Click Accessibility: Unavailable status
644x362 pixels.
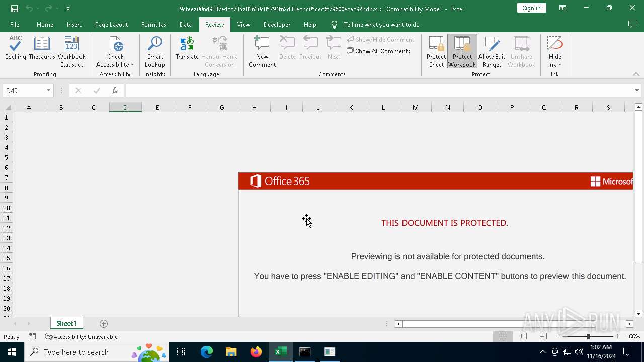[x=81, y=337]
